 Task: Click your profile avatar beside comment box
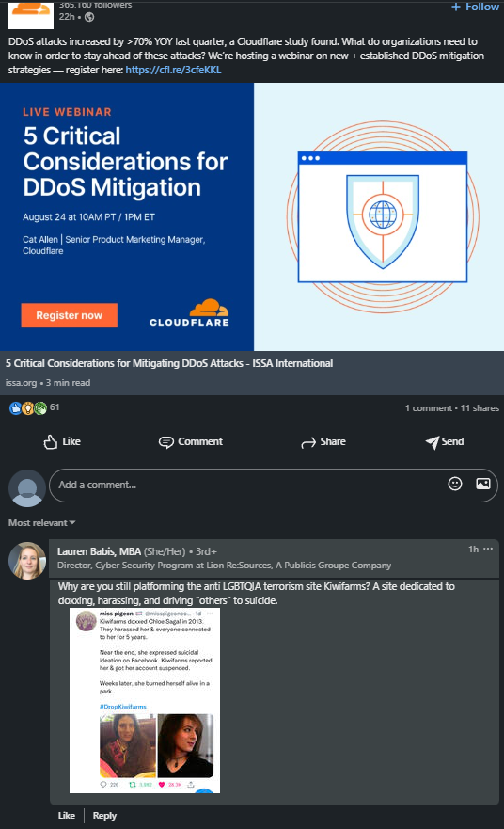coord(27,488)
